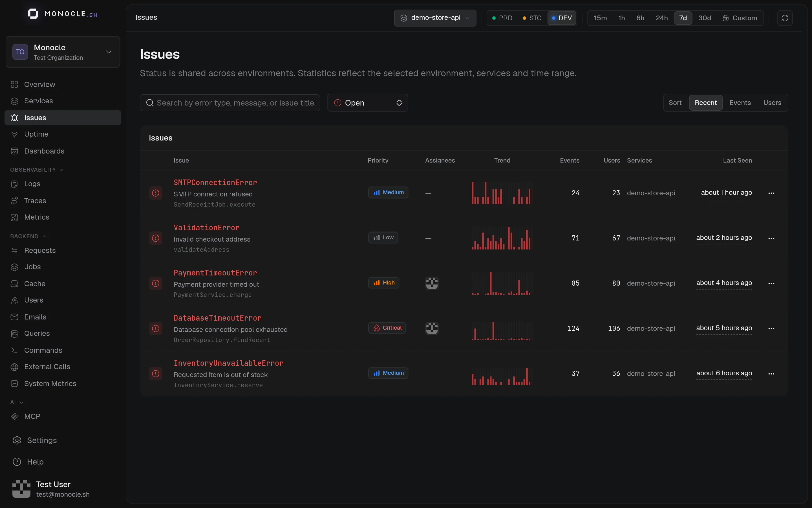Set time range to 30d
Image resolution: width=812 pixels, height=508 pixels.
click(705, 18)
